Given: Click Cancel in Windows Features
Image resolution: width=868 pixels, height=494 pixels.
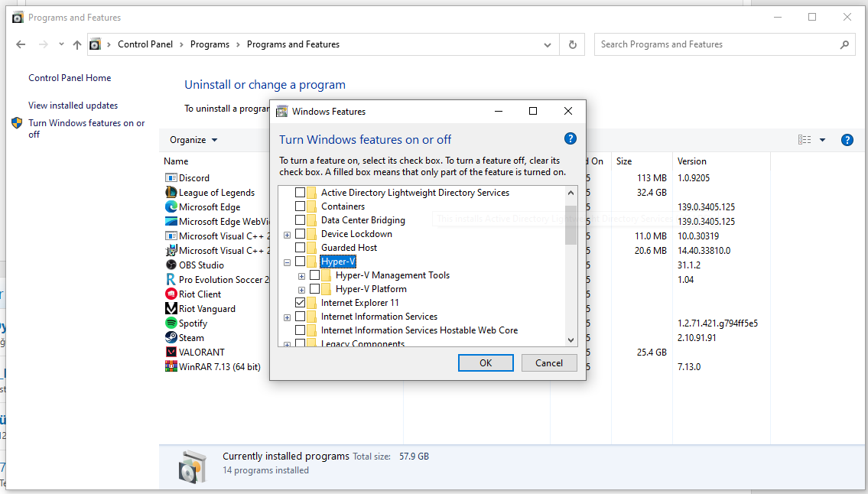Looking at the screenshot, I should [x=548, y=362].
